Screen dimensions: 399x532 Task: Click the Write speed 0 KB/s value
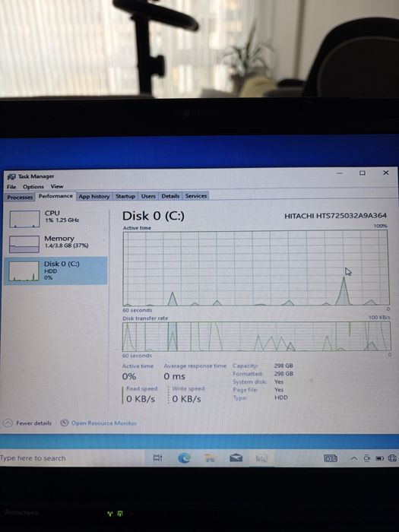186,399
